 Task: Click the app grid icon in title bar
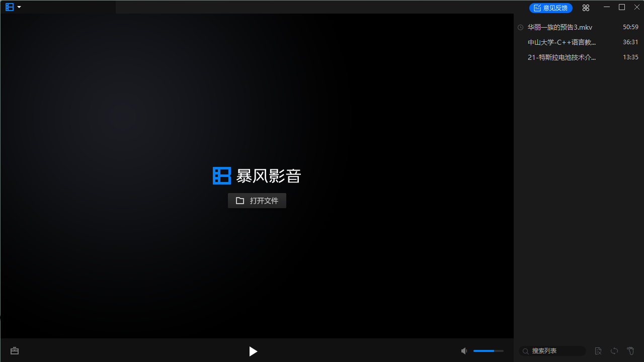pos(586,7)
